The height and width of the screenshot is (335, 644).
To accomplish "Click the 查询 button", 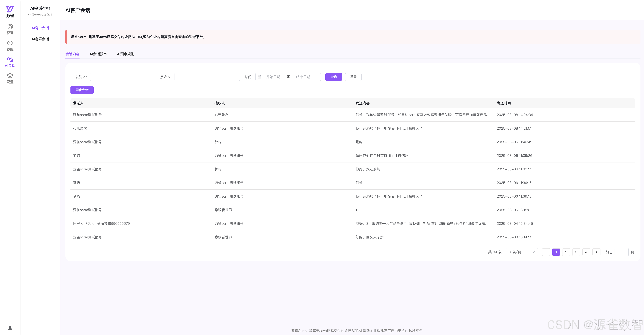I will tap(333, 77).
